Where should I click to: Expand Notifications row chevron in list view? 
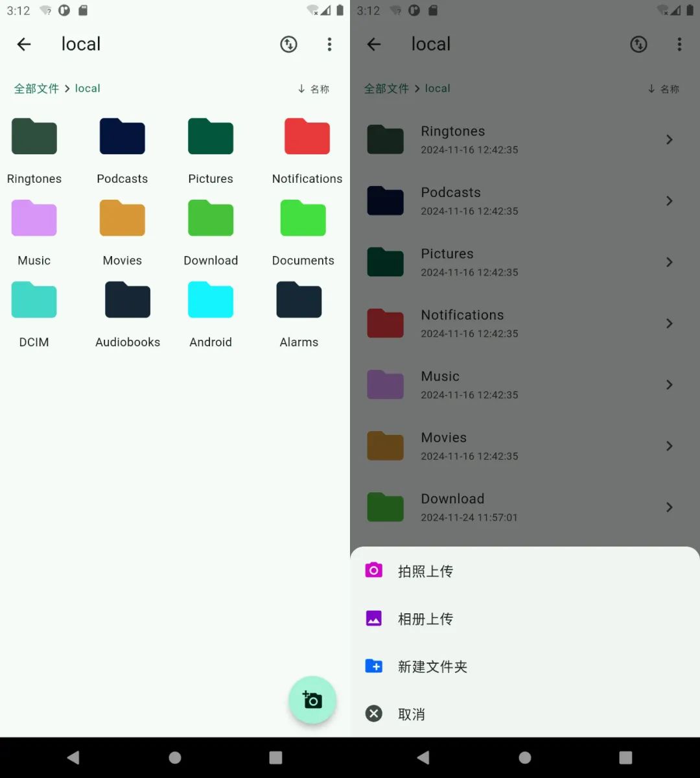tap(670, 324)
